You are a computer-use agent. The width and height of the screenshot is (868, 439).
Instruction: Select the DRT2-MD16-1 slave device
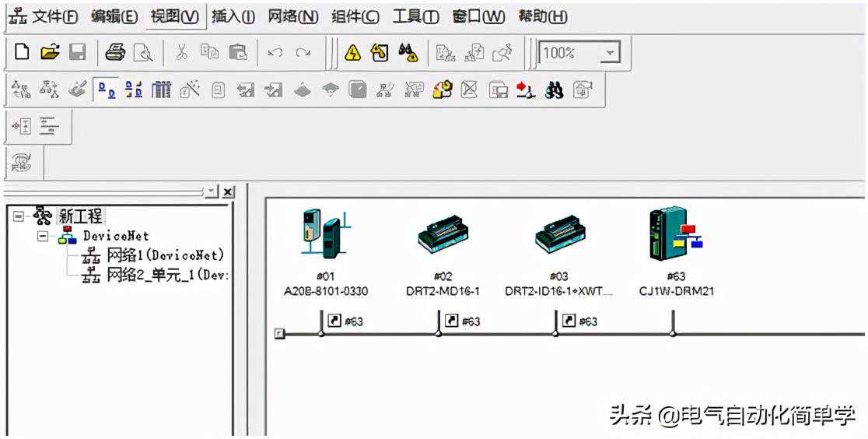[x=443, y=234]
